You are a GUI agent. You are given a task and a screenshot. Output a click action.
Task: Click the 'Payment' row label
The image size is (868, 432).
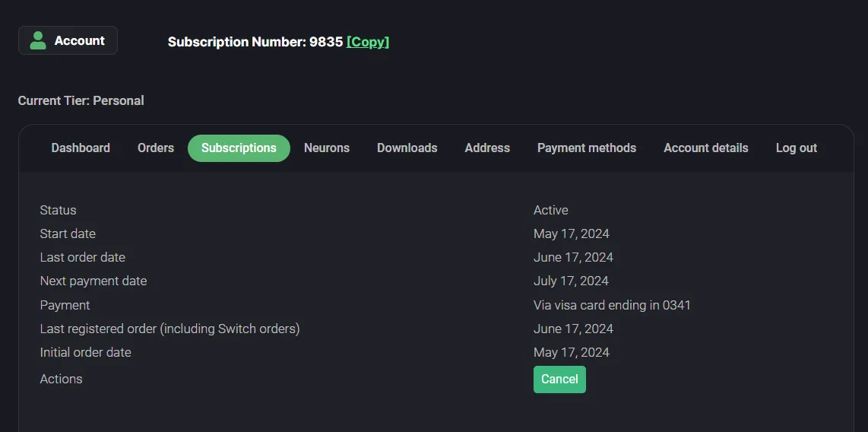tap(65, 305)
